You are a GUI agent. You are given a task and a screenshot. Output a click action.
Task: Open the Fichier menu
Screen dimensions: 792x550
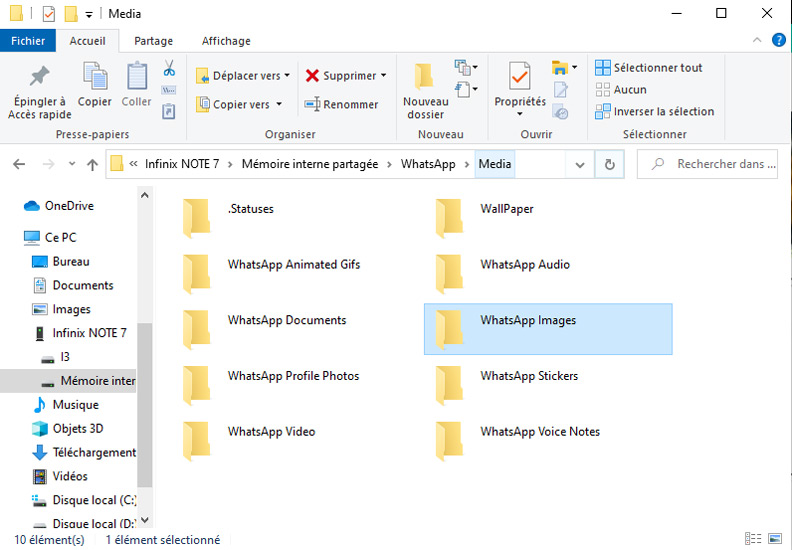(28, 41)
